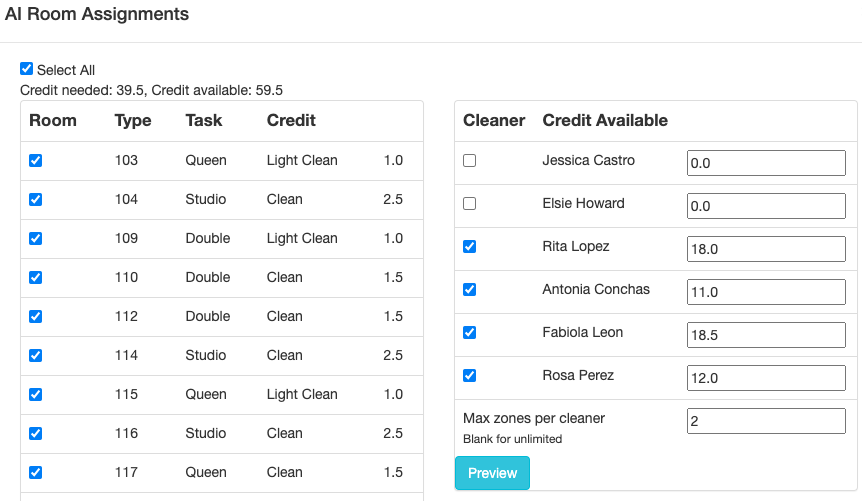Click Antonia Conchas's 11.0 credit field

(x=766, y=291)
